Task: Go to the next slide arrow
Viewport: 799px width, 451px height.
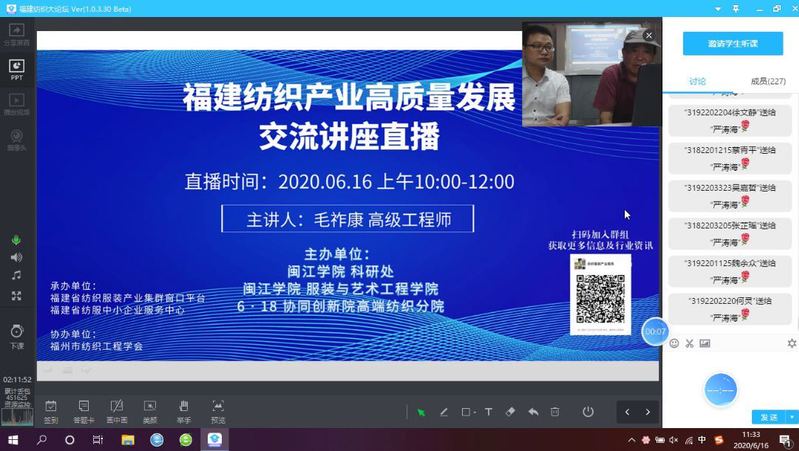Action: click(648, 412)
